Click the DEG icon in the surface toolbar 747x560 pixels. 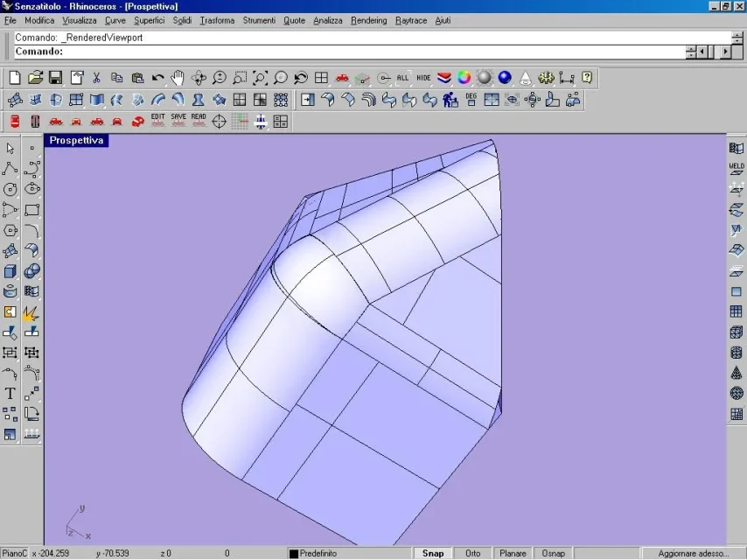point(471,99)
